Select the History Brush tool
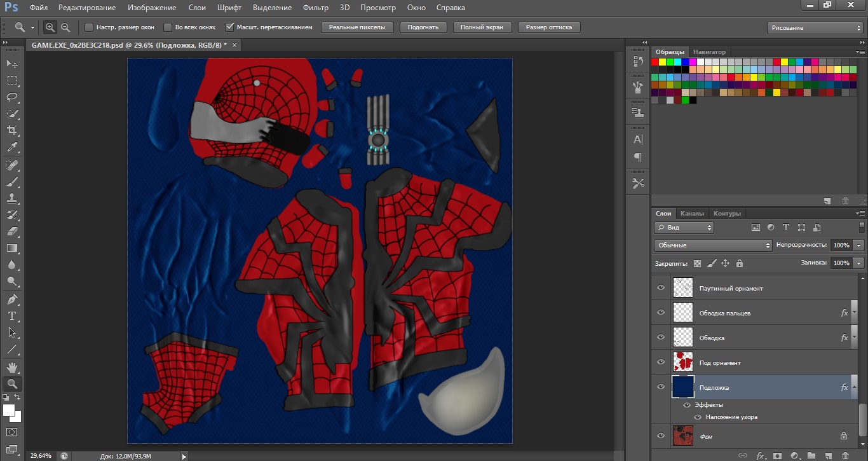 pyautogui.click(x=12, y=215)
